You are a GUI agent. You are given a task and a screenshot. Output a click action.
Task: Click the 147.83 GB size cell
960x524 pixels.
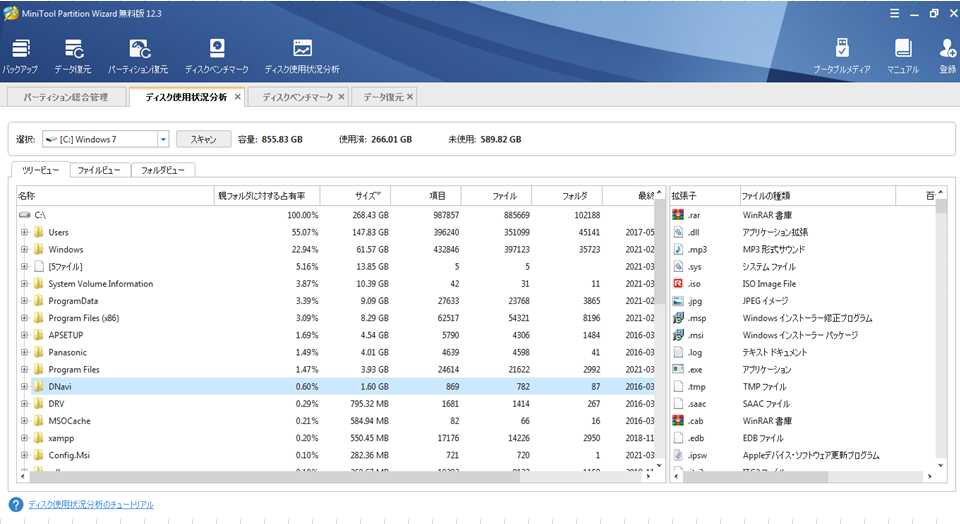tap(370, 233)
